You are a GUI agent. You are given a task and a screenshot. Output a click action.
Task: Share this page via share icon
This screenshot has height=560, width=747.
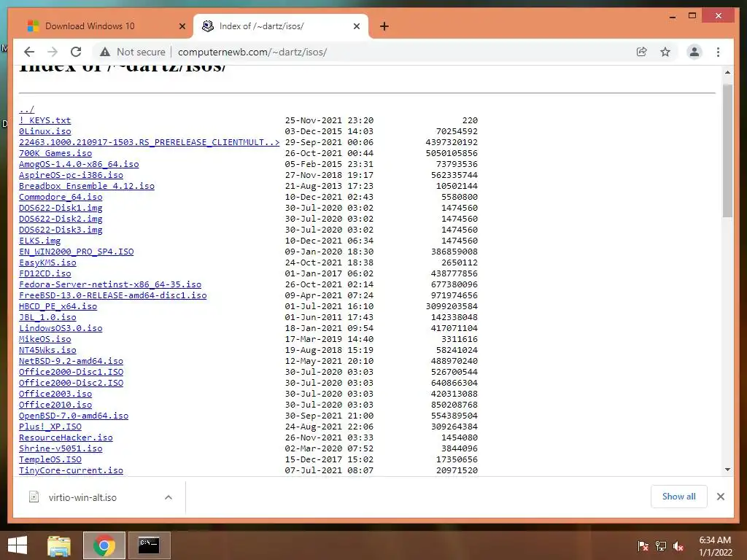coord(642,52)
